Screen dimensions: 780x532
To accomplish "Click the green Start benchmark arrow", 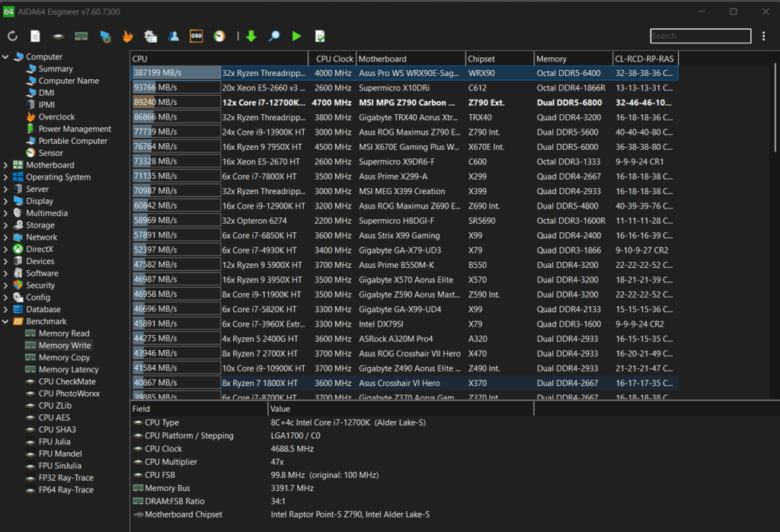I will click(x=296, y=35).
